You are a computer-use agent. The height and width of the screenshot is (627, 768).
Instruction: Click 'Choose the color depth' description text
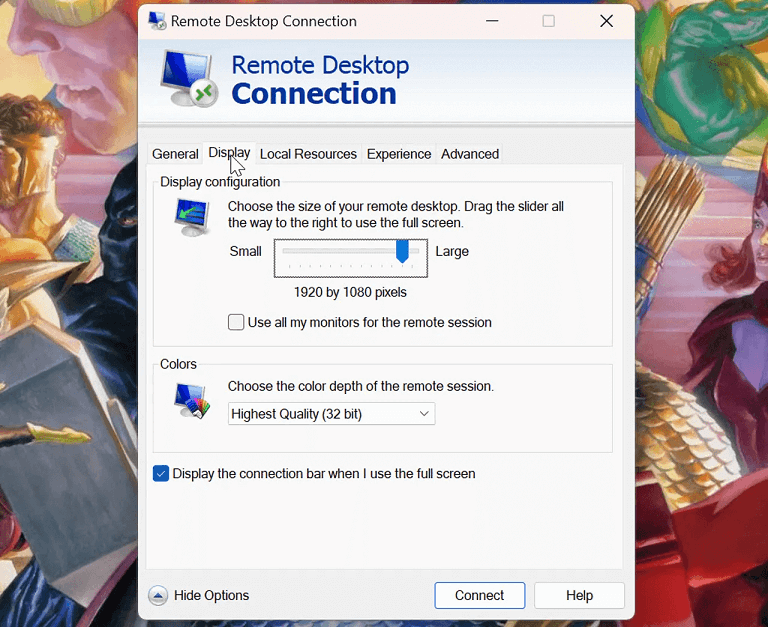[360, 386]
